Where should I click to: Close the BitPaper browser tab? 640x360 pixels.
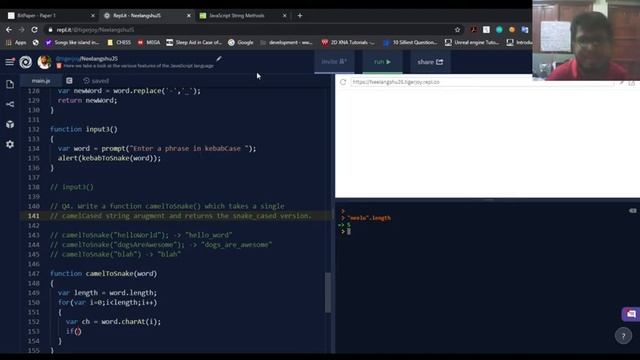(x=93, y=16)
